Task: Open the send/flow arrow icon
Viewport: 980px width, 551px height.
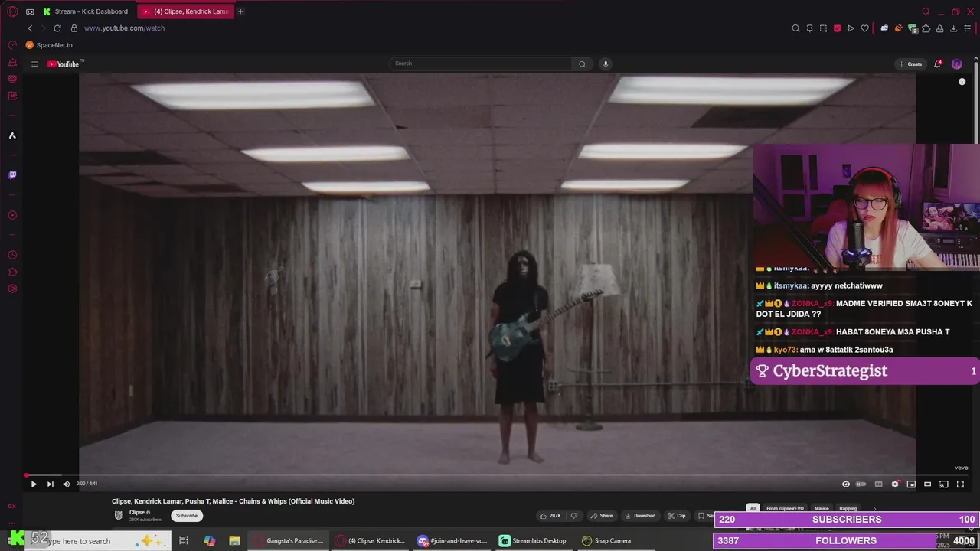Action: click(x=851, y=28)
